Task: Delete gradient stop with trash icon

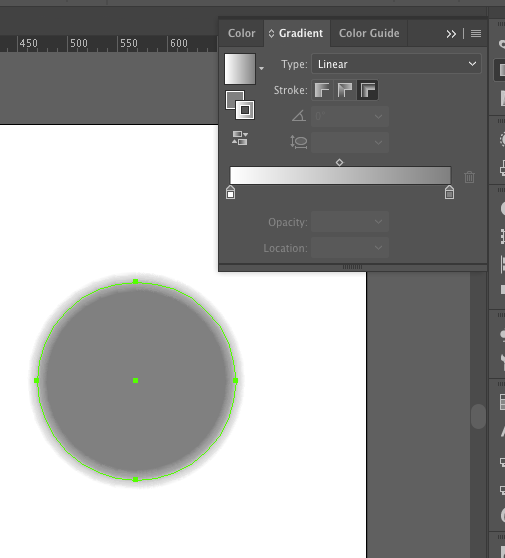Action: (469, 177)
